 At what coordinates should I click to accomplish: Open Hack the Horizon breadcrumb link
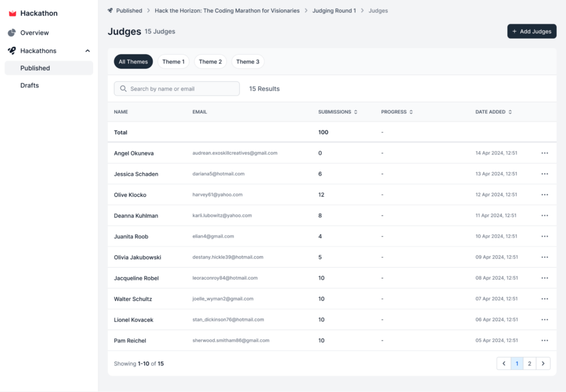click(227, 11)
